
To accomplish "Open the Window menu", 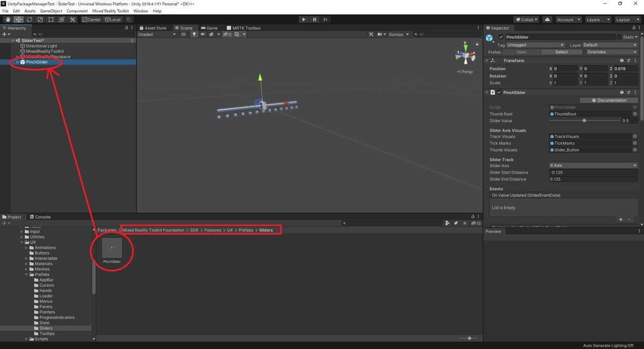I will 141,11.
